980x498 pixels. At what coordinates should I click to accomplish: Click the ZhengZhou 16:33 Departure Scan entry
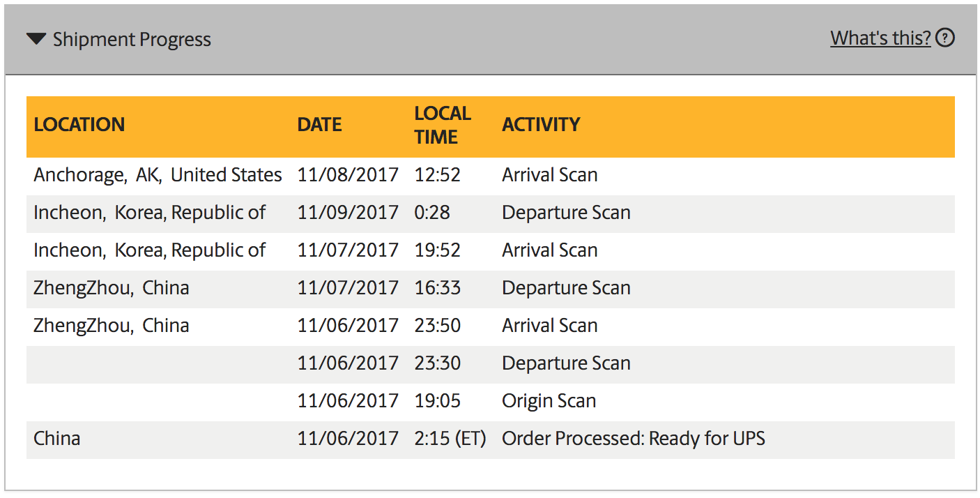[491, 288]
